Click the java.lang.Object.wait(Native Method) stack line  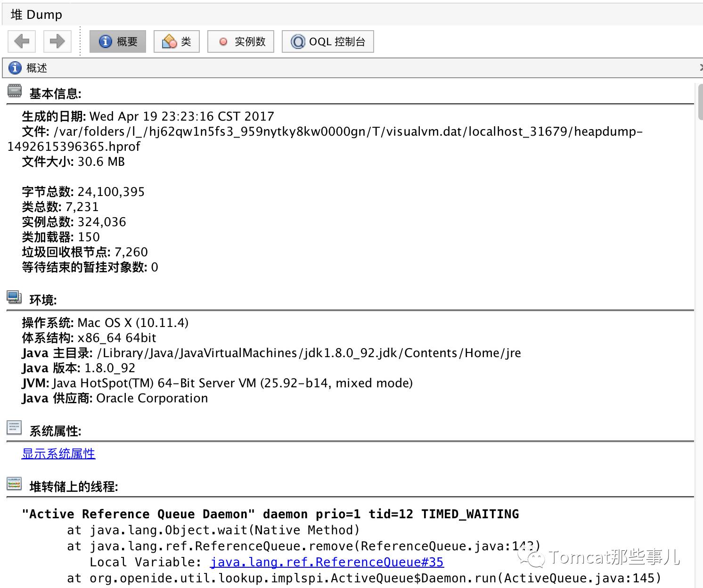[213, 530]
